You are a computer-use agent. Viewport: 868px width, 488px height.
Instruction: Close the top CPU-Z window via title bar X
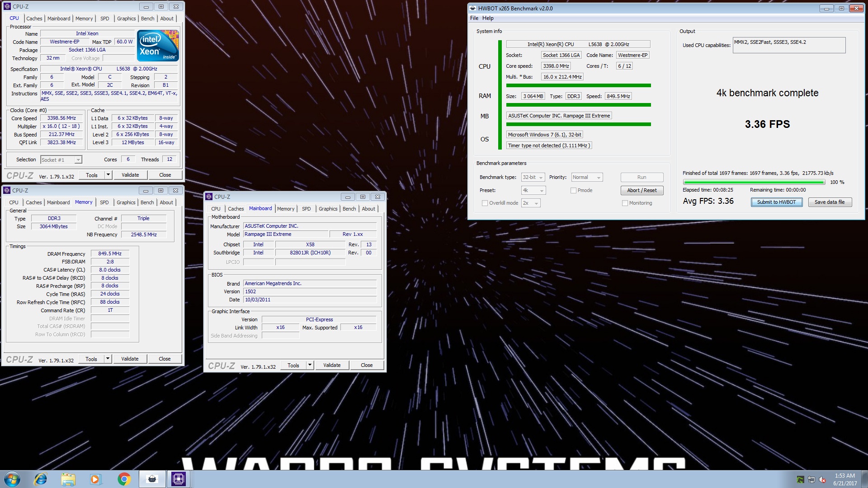coord(176,7)
